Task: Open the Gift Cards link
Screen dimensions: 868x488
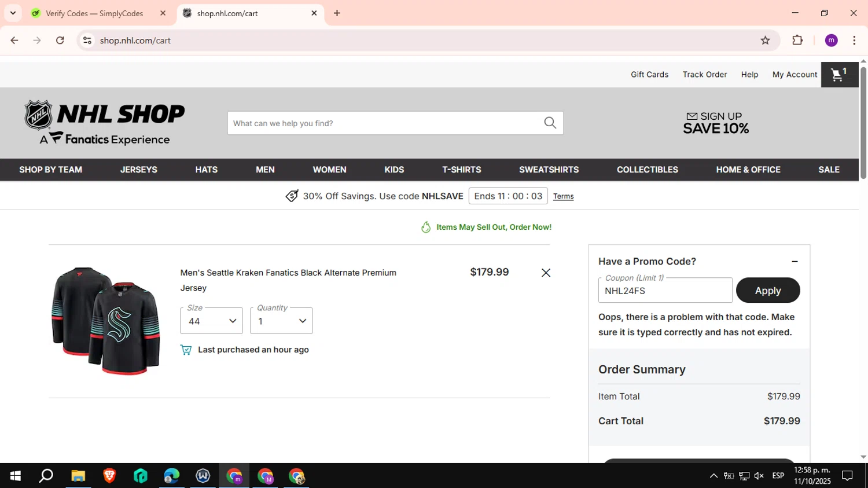Action: pos(649,75)
